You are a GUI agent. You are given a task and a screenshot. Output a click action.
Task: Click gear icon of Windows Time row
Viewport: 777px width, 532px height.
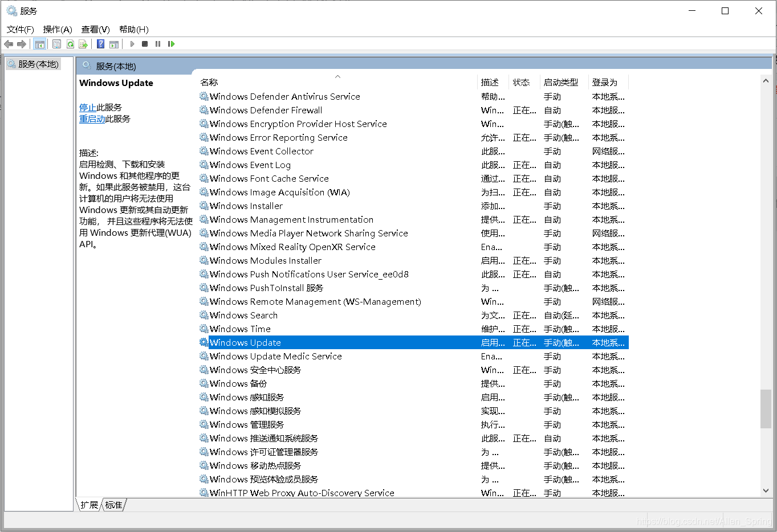tap(204, 329)
